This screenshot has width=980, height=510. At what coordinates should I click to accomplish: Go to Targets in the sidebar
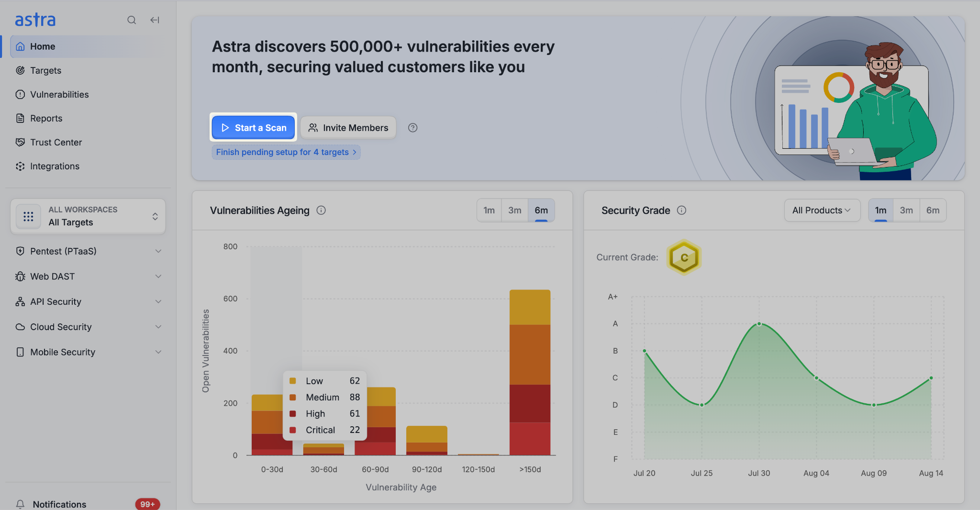point(89,70)
